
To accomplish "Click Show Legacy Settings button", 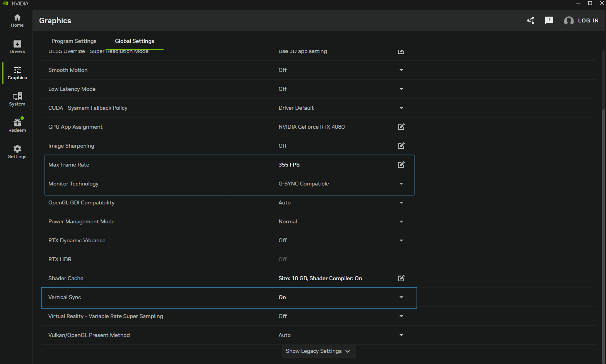I will tap(319, 351).
